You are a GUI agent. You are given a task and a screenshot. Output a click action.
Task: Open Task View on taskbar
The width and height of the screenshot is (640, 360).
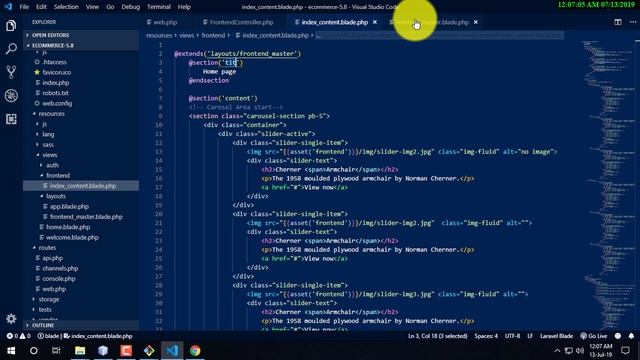pos(56,351)
